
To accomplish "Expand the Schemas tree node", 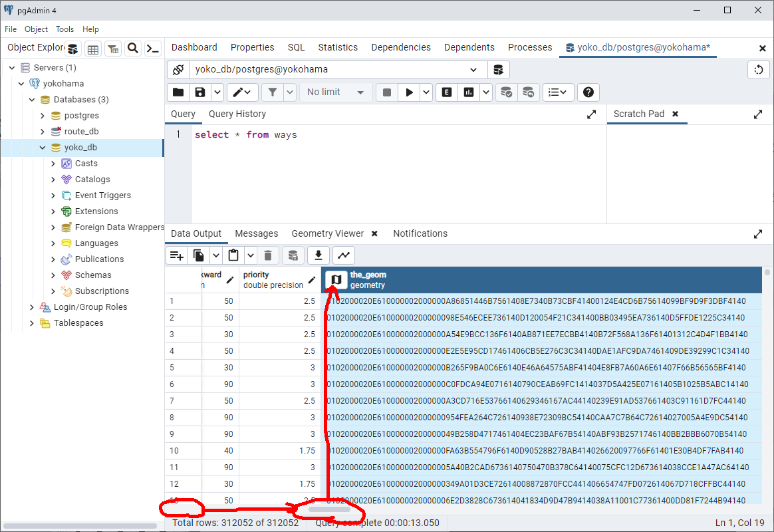I will pos(53,275).
